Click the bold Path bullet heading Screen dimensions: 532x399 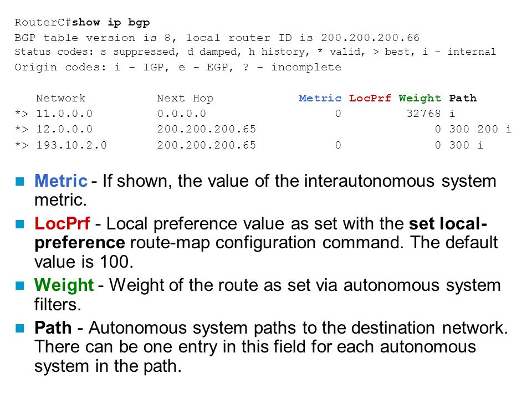coord(53,328)
